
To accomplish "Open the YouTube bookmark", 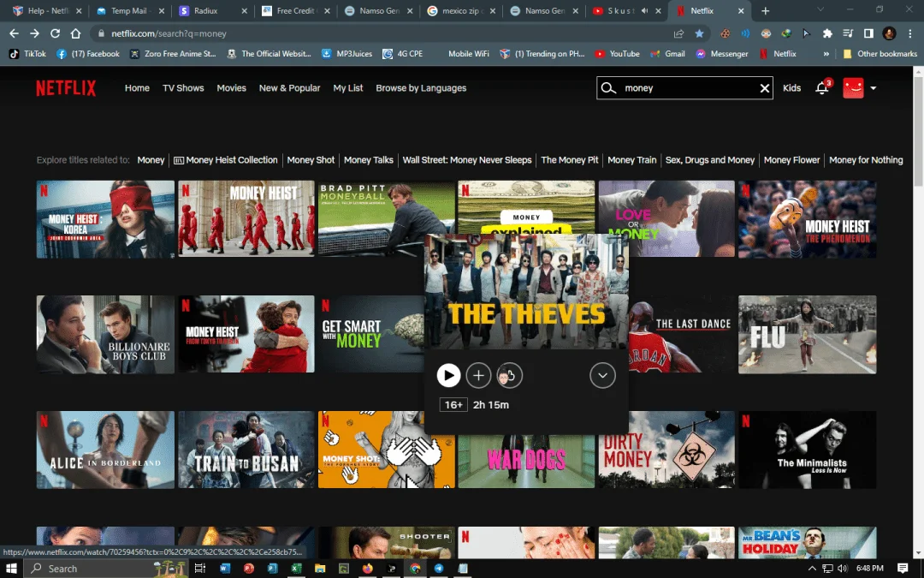I will [617, 54].
